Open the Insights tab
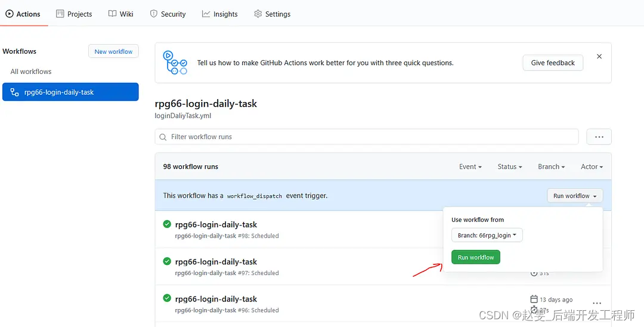 pyautogui.click(x=219, y=14)
